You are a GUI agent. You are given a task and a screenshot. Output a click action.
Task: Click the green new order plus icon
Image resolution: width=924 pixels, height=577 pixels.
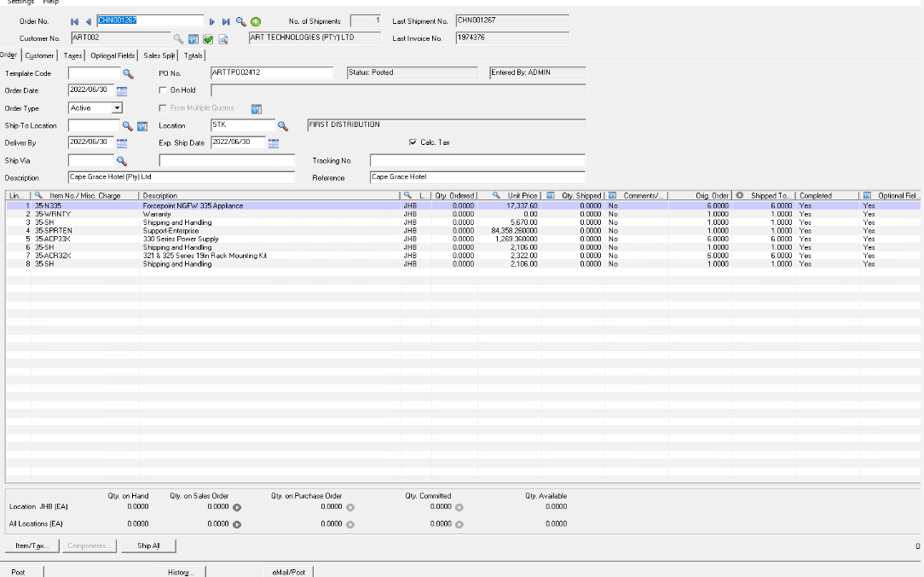[256, 21]
